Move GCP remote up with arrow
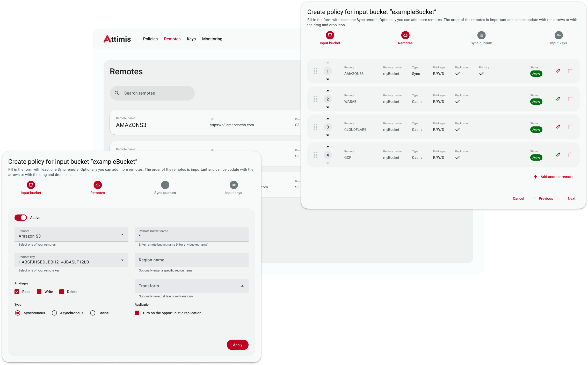The width and height of the screenshot is (588, 365). pos(328,147)
